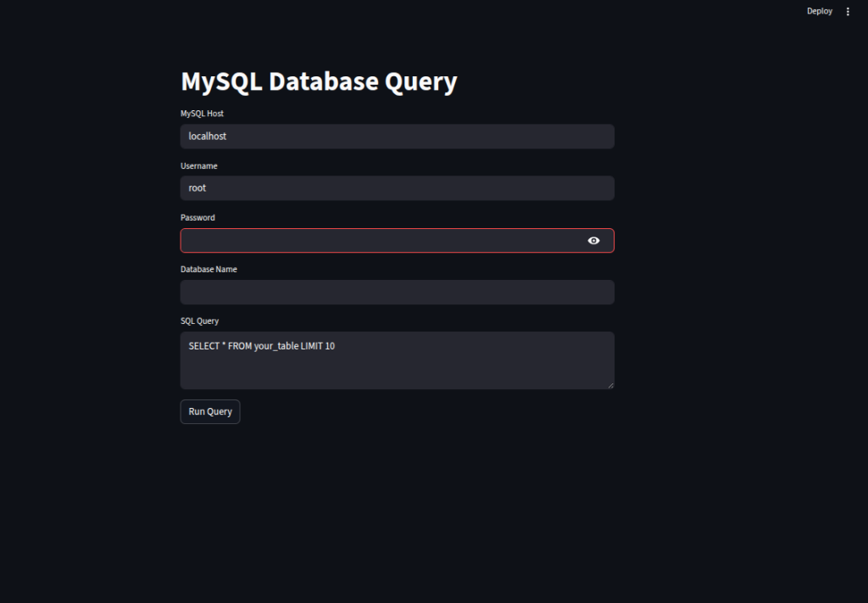Screen dimensions: 868x603
Task: Focus the MySQL Host input field
Action: [397, 137]
